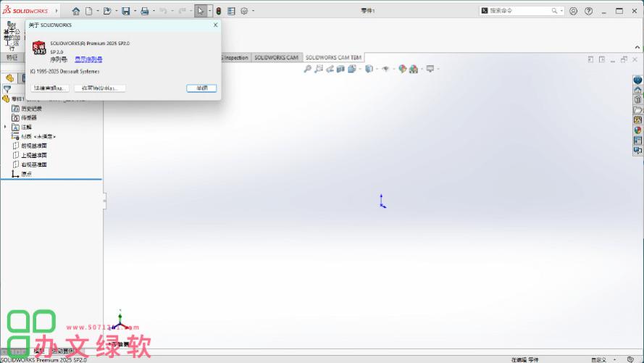The width and height of the screenshot is (644, 363).
Task: Close the 关于 SOLIDWORKS dialog with X
Action: (216, 25)
